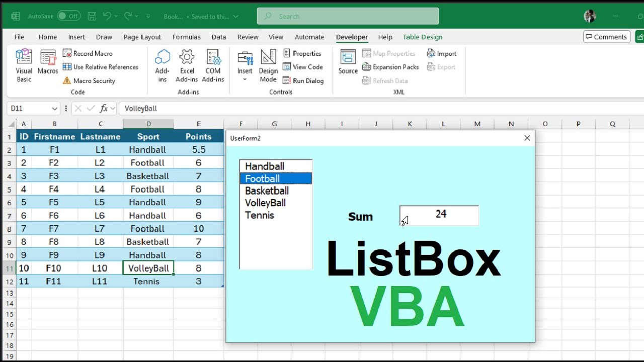Click the Insert Function fx button
Image resolution: width=644 pixels, height=362 pixels.
pos(104,108)
